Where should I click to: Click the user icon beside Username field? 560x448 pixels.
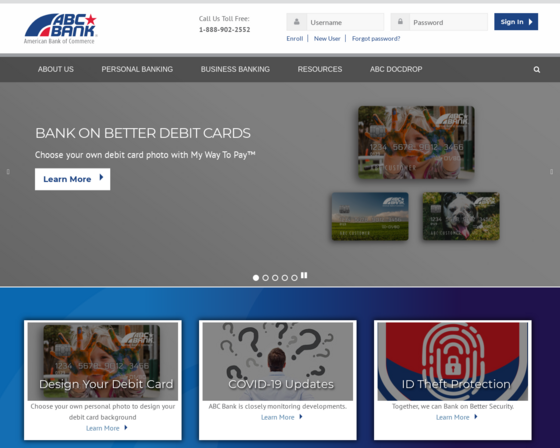(x=296, y=22)
